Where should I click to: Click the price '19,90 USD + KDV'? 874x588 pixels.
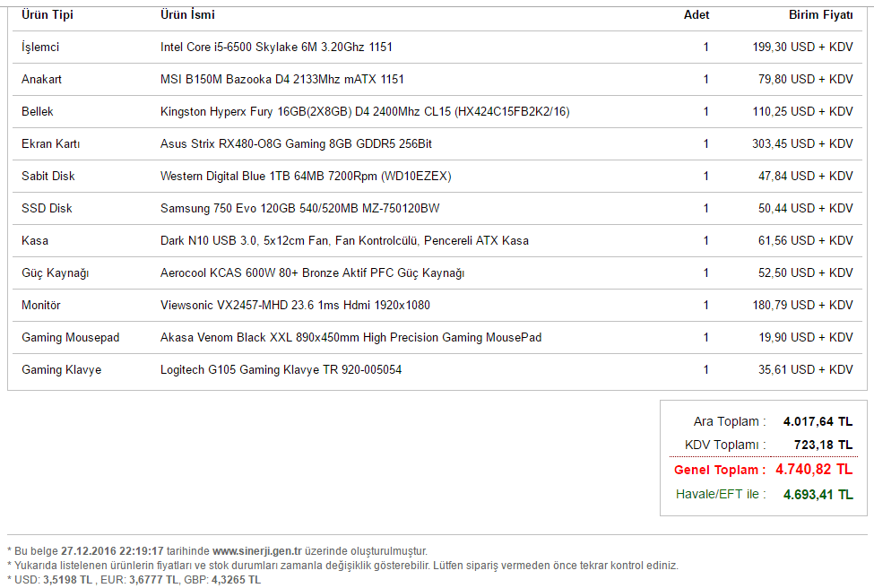pos(806,338)
